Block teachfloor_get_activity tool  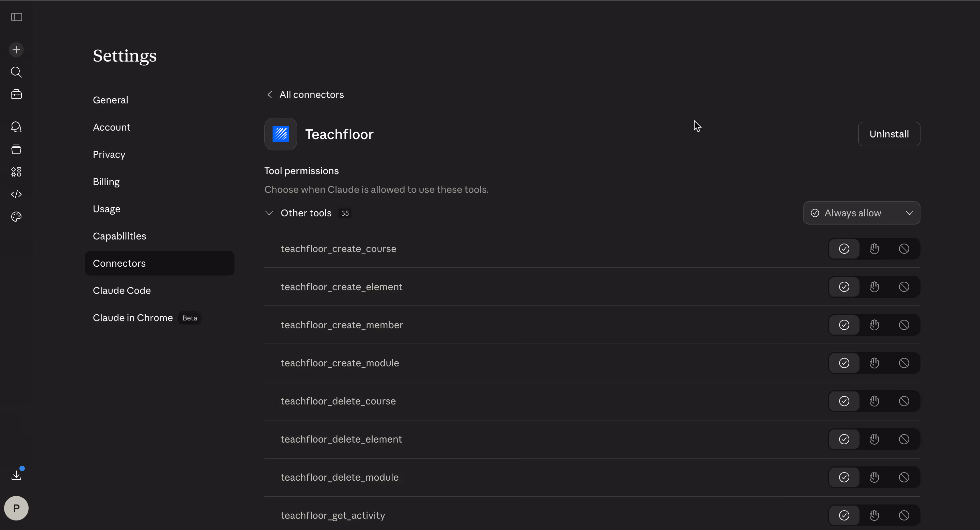(x=904, y=515)
